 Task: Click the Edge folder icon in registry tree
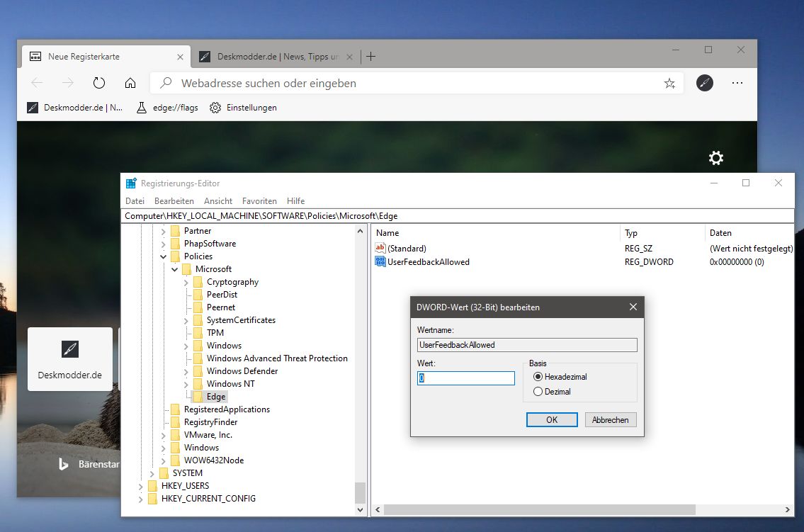click(x=198, y=397)
